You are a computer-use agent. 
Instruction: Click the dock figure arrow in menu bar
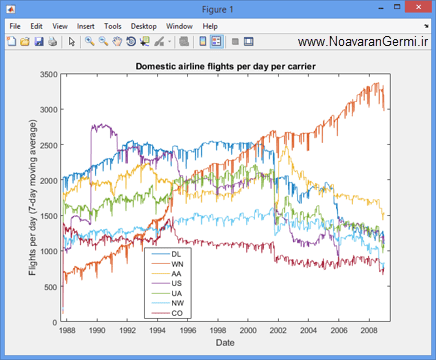[426, 26]
